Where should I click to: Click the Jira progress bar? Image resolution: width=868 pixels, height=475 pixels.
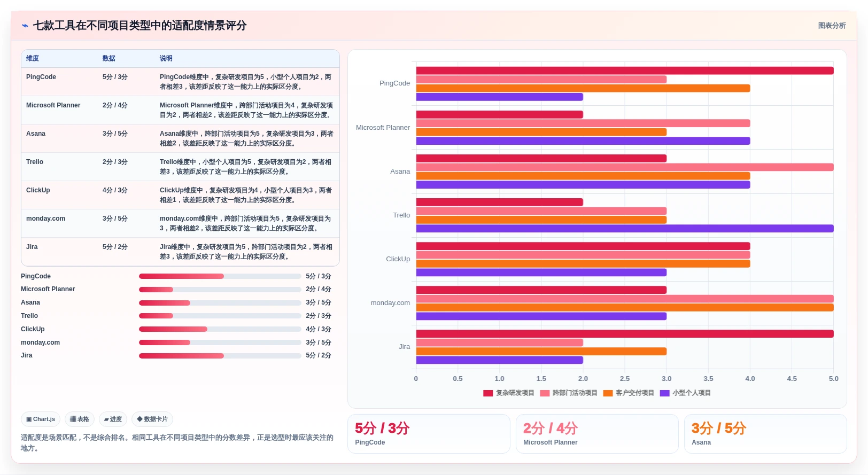click(220, 356)
